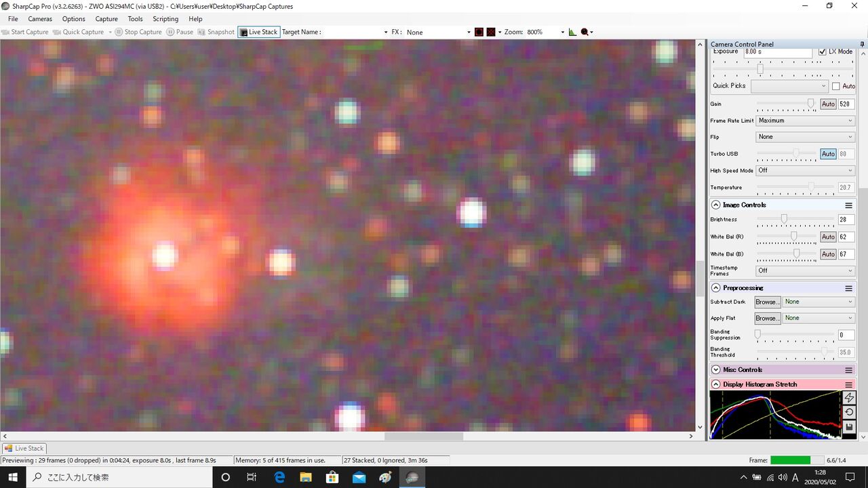
Task: Toggle the LX Mode checkbox
Action: coord(823,52)
